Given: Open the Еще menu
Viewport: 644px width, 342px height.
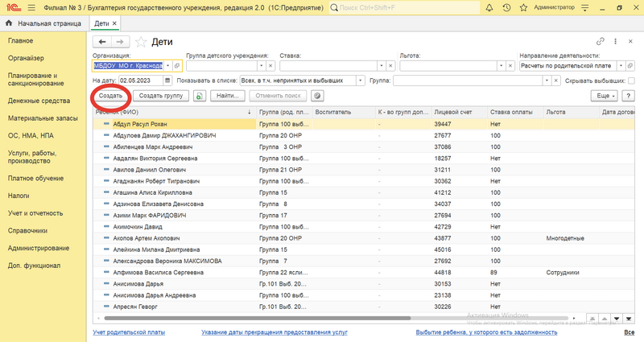Looking at the screenshot, I should click(604, 96).
